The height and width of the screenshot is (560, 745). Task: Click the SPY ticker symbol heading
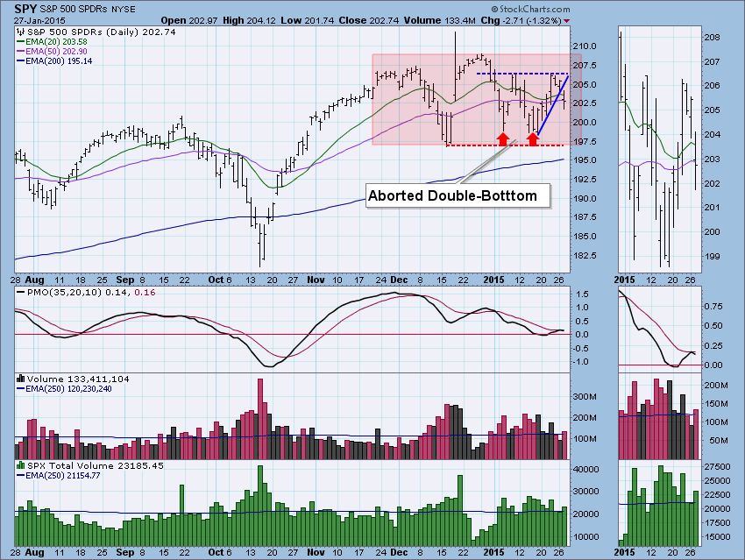pos(25,9)
